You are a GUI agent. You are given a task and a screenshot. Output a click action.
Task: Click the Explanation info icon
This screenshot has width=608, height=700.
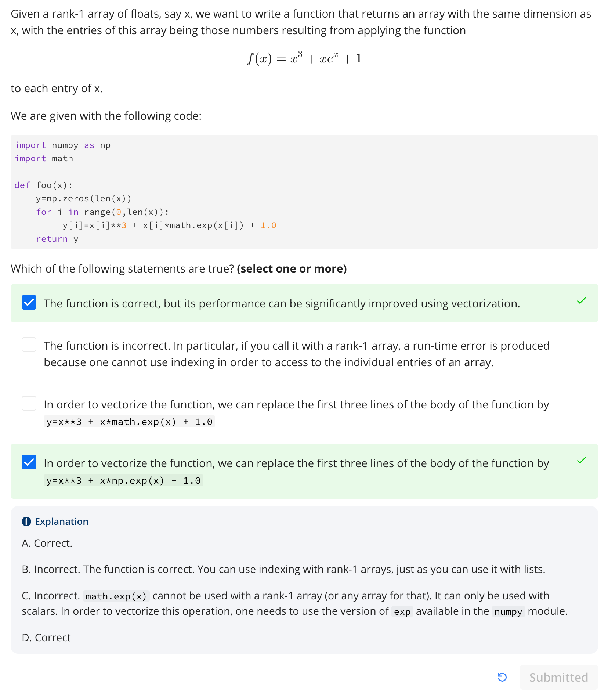tap(26, 522)
